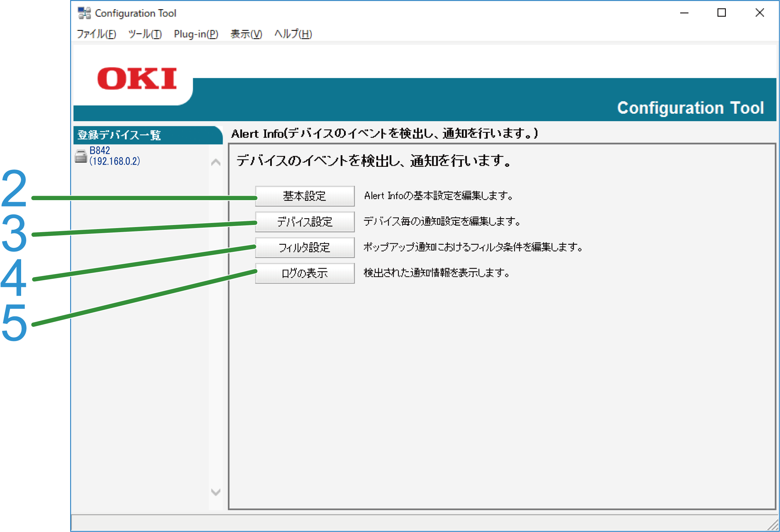The image size is (780, 532).
Task: Click the デバイス設定 button
Action: (305, 222)
